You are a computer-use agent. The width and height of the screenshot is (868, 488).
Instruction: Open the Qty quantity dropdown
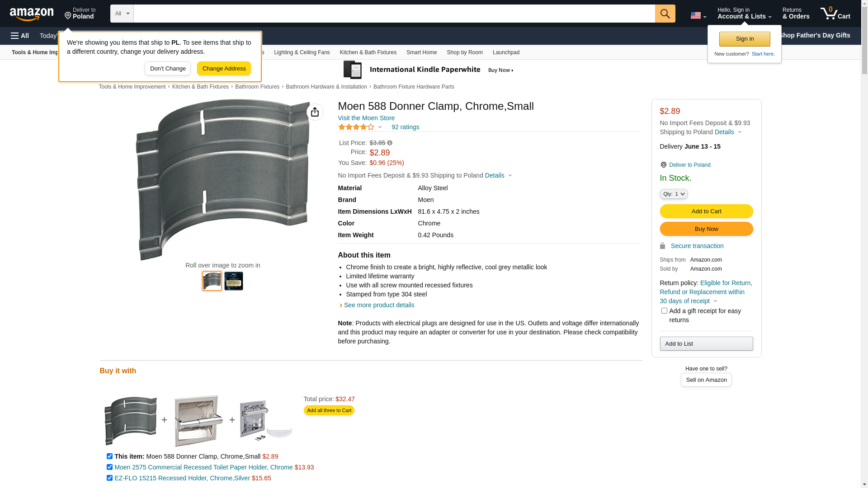coord(674,194)
